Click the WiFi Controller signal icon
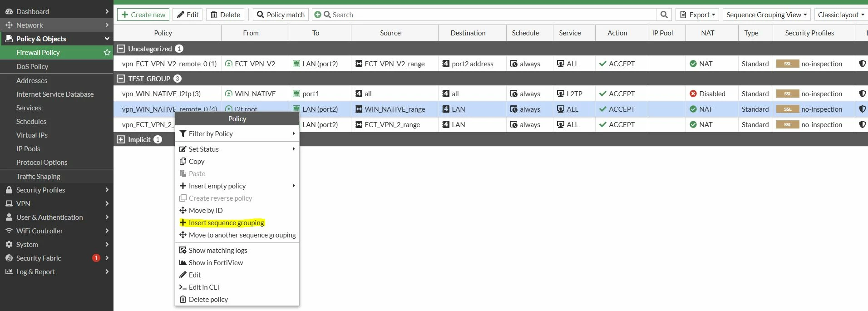This screenshot has height=311, width=868. click(x=9, y=231)
